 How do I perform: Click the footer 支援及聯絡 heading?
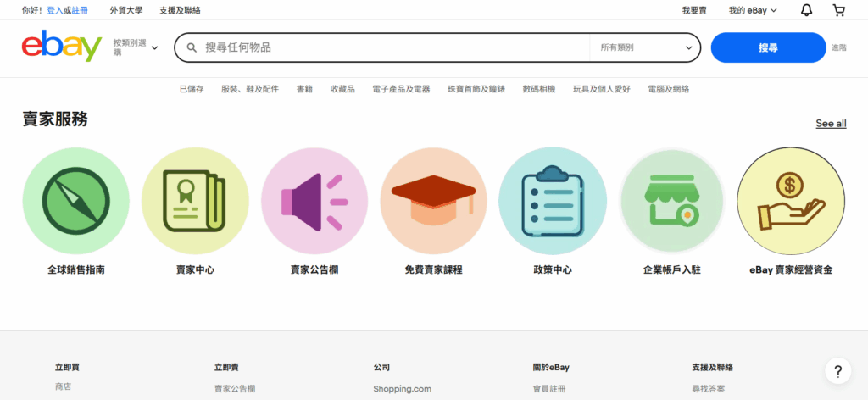click(712, 367)
